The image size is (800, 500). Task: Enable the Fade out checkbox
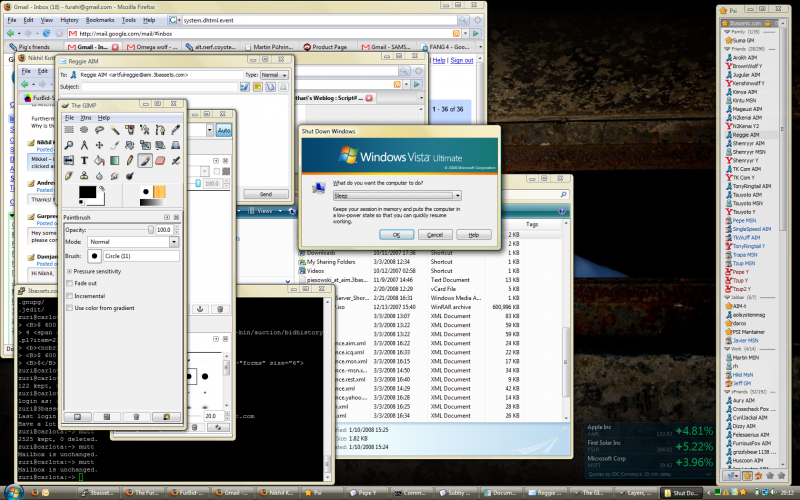69,283
